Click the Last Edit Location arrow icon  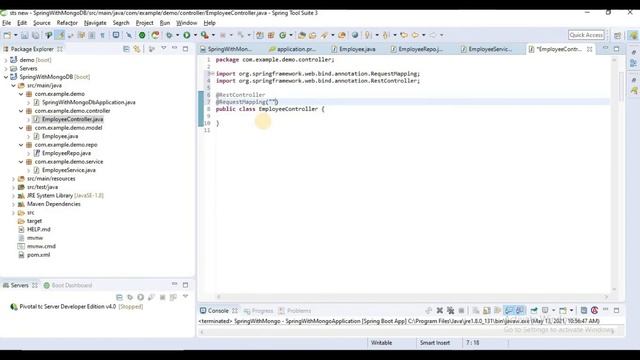tap(404, 35)
